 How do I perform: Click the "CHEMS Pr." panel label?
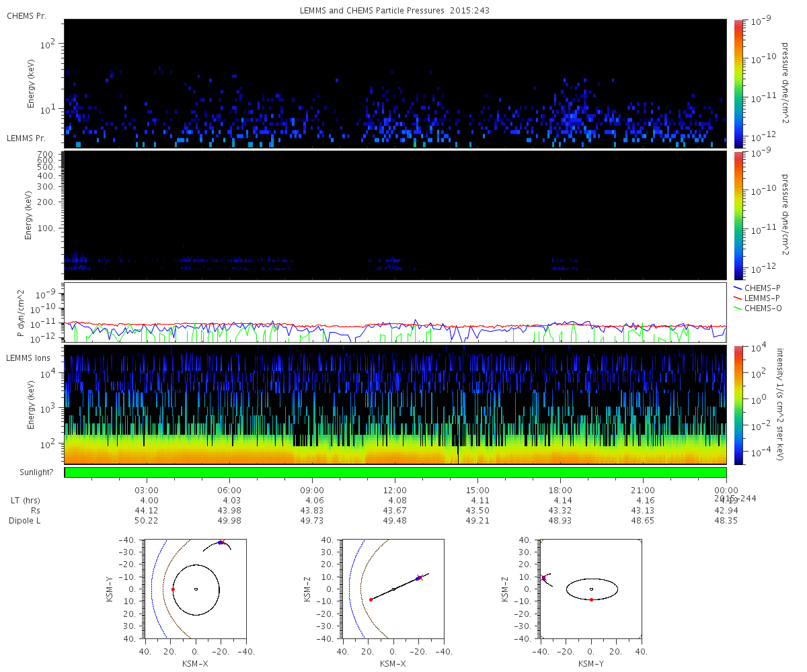point(26,15)
